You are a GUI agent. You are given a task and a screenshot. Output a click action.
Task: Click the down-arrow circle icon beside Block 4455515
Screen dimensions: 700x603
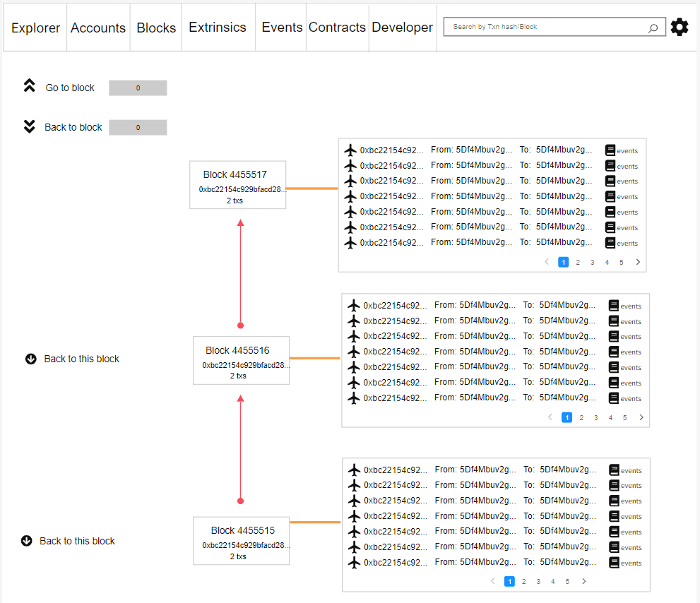pyautogui.click(x=27, y=541)
